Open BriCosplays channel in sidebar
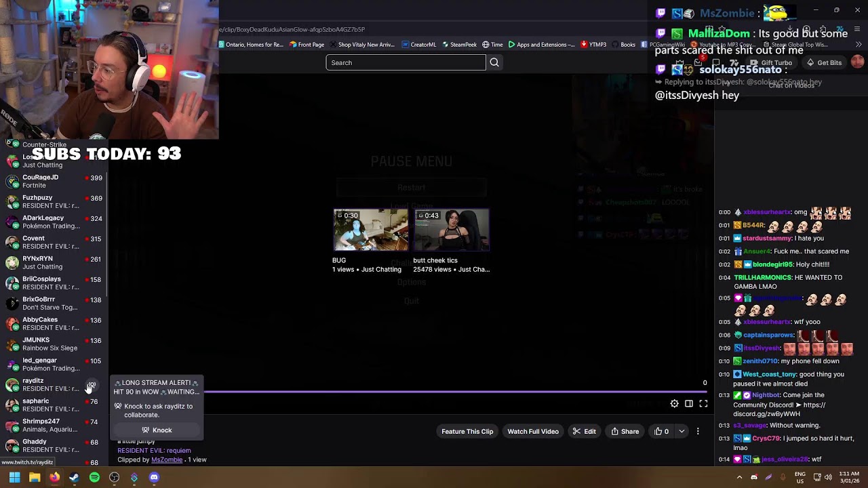The height and width of the screenshot is (488, 868). [54, 283]
